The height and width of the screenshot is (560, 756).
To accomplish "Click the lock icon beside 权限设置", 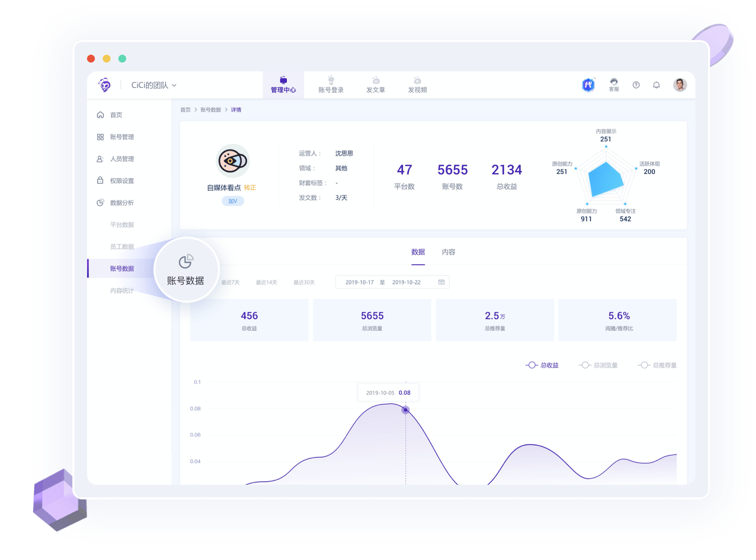I will pos(100,180).
